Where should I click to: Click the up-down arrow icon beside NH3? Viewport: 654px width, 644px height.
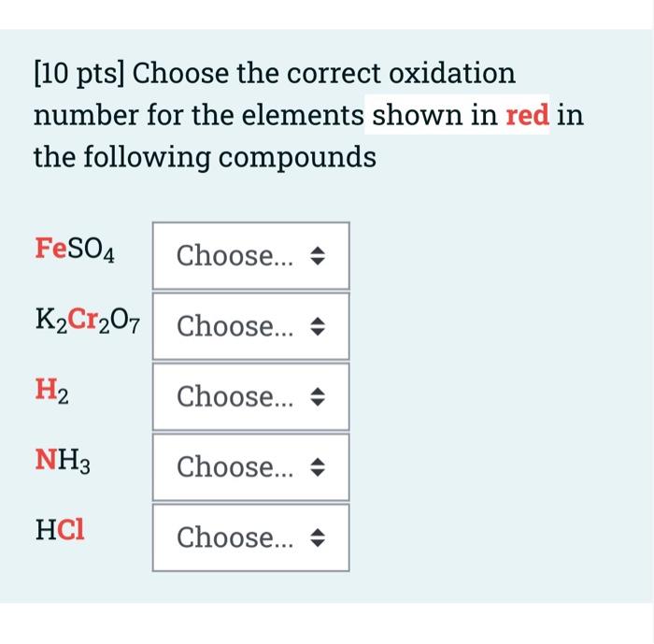click(318, 467)
